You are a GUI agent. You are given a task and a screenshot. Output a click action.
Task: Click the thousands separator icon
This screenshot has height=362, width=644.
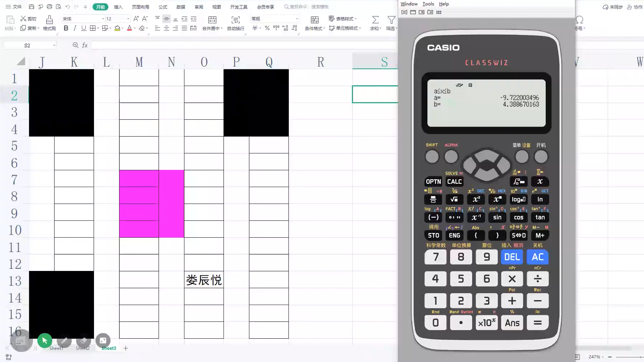(x=276, y=28)
